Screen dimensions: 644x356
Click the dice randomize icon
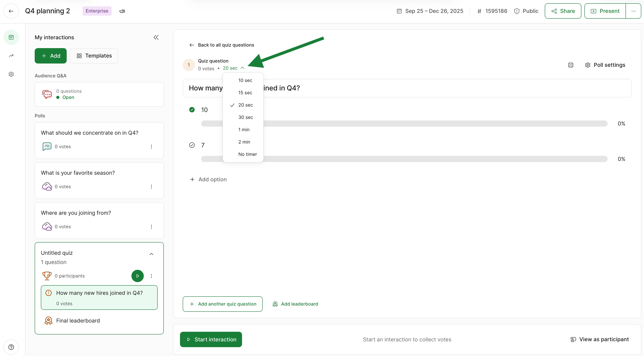click(571, 65)
